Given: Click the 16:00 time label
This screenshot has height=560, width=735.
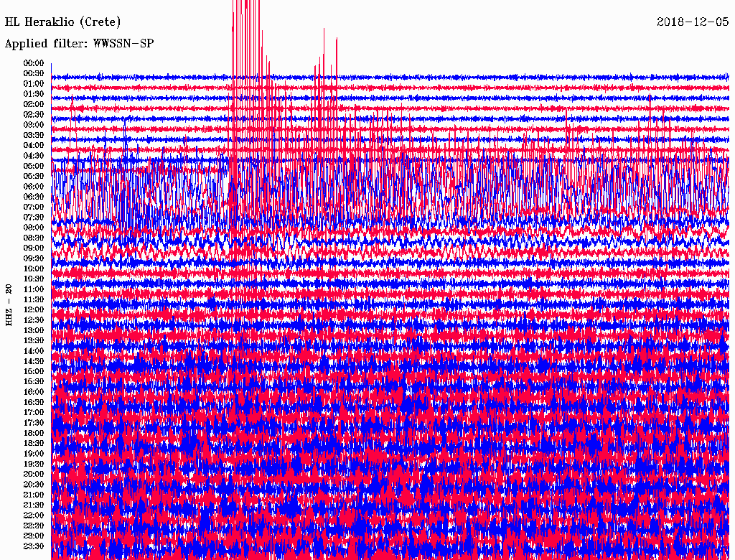Looking at the screenshot, I should click(34, 392).
